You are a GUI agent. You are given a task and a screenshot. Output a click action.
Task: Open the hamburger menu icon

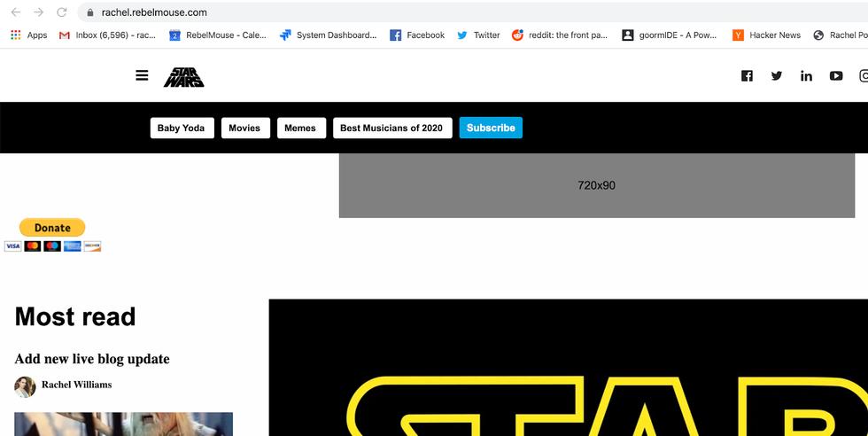(142, 75)
